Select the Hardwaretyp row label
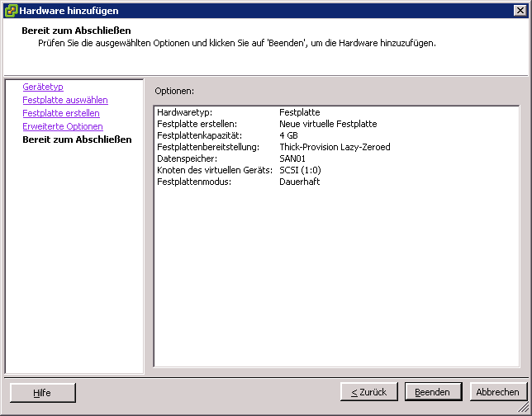The height and width of the screenshot is (416, 532). coord(183,112)
